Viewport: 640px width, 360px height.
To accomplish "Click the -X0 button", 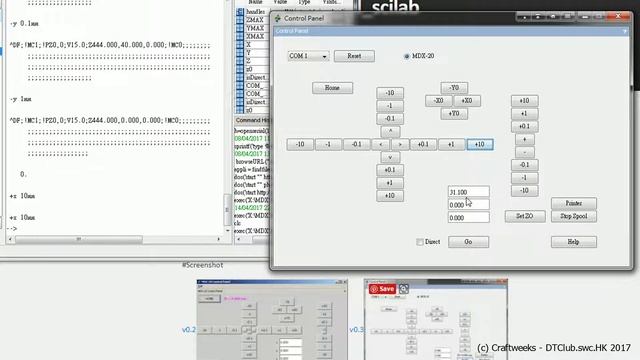I will tap(439, 101).
